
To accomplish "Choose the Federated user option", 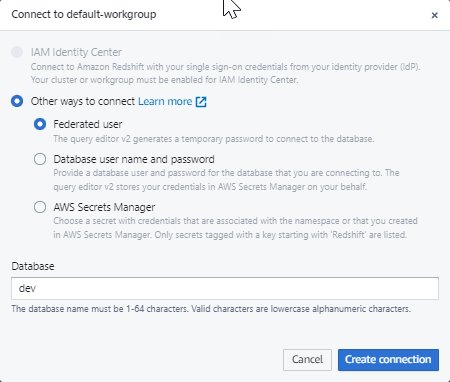I will [40, 124].
